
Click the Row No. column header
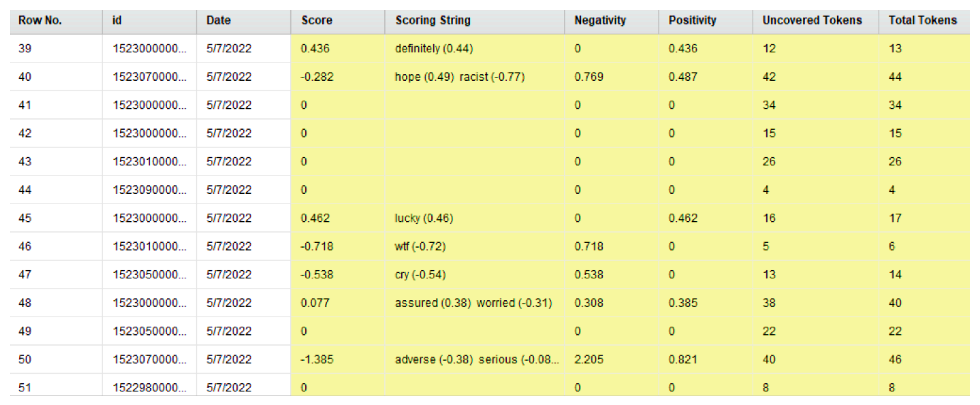click(x=40, y=20)
